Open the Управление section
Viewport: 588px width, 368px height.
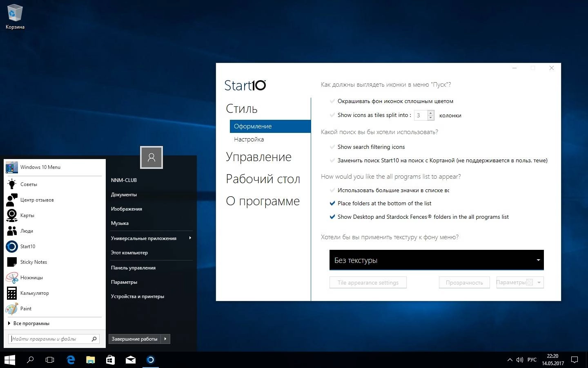pyautogui.click(x=258, y=157)
